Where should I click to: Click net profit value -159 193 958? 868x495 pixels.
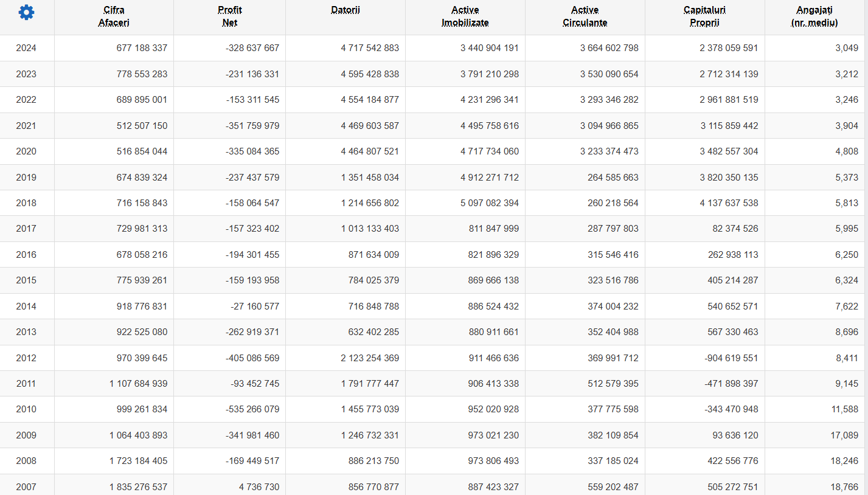252,280
